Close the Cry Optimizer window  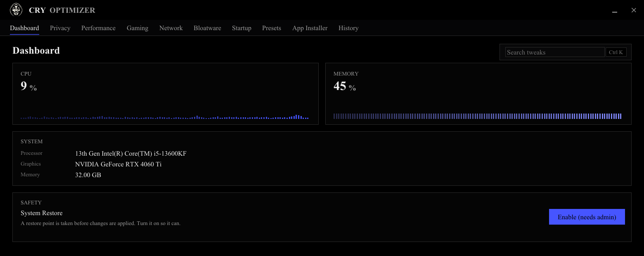[634, 10]
